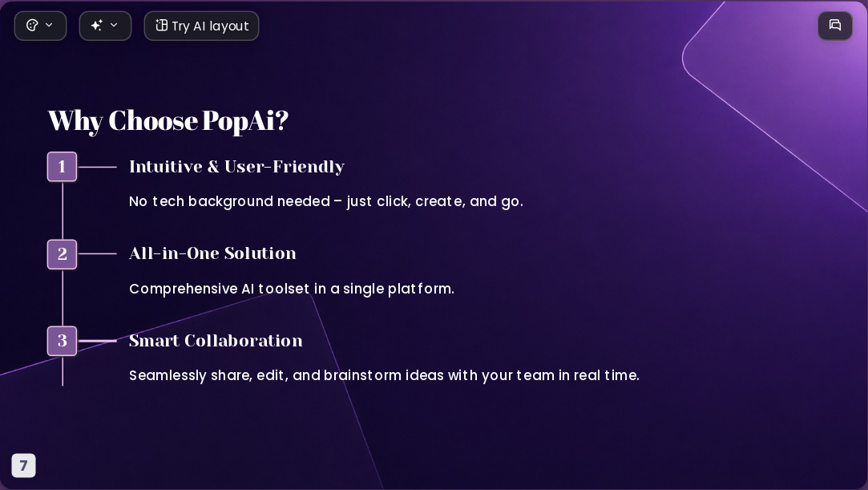868x490 pixels.
Task: Click text 'Seamlessly share, edit, and brainstorm ideas'
Action: [286, 375]
